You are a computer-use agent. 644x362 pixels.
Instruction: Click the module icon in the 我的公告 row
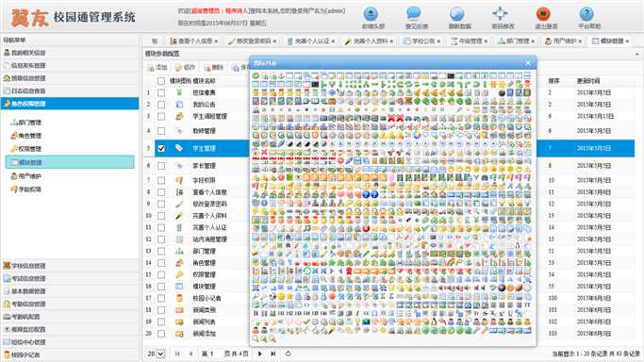[x=179, y=105]
